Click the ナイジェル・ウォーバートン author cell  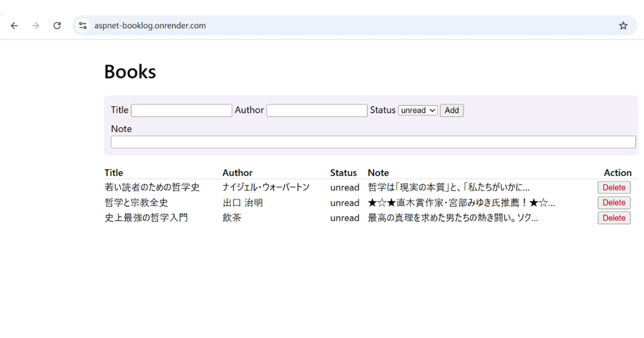[x=265, y=187]
